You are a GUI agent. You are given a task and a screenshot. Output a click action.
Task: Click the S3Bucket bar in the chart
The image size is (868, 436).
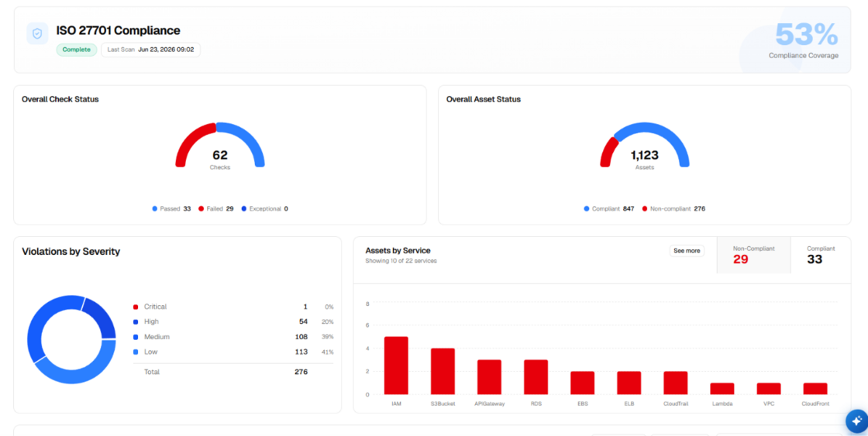click(443, 371)
